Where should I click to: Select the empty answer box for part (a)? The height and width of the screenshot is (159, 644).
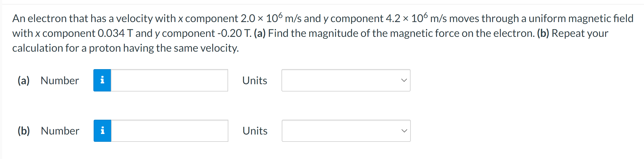pos(169,80)
